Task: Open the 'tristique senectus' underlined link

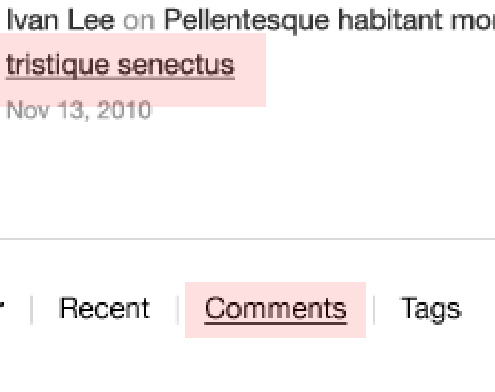Action: coord(121,65)
